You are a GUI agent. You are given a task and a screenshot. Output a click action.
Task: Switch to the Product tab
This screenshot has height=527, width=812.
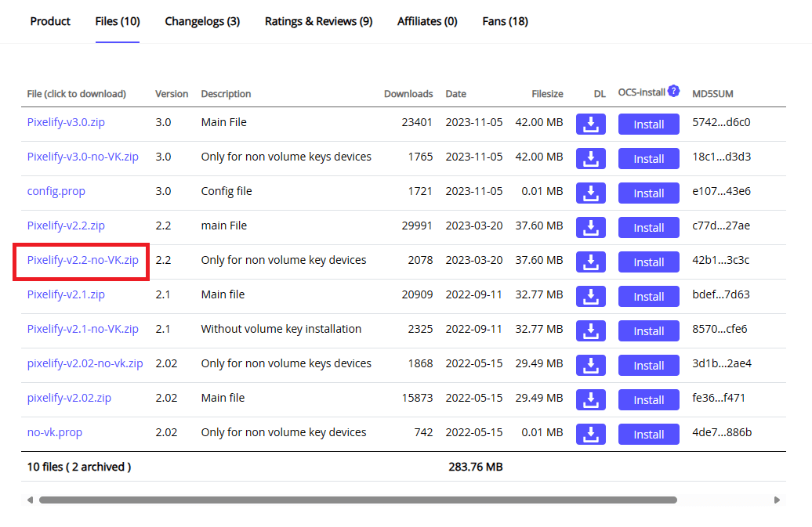[x=50, y=21]
